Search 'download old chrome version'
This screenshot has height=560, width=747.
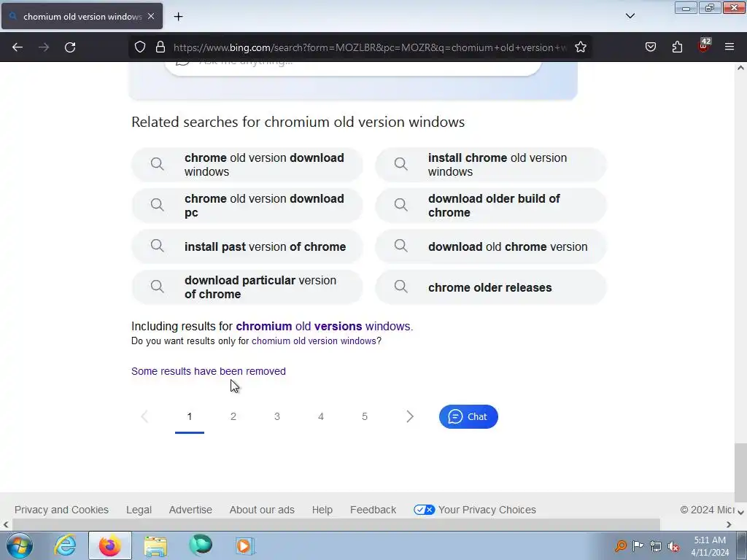(x=491, y=246)
